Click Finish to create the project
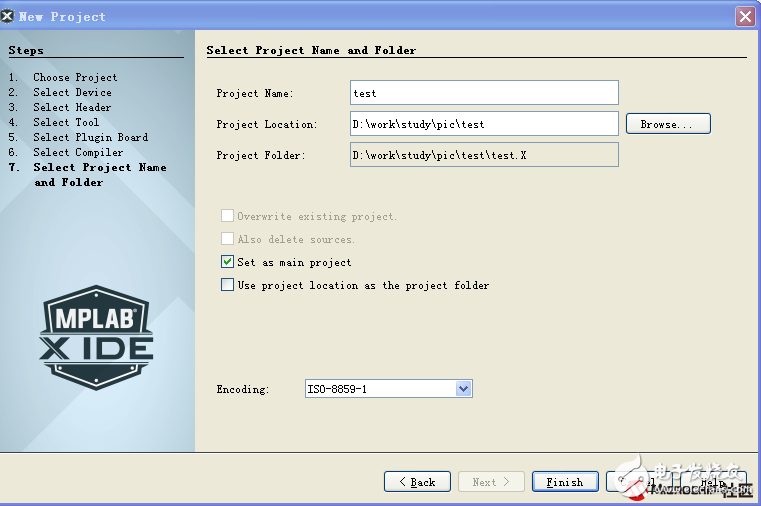 click(565, 482)
